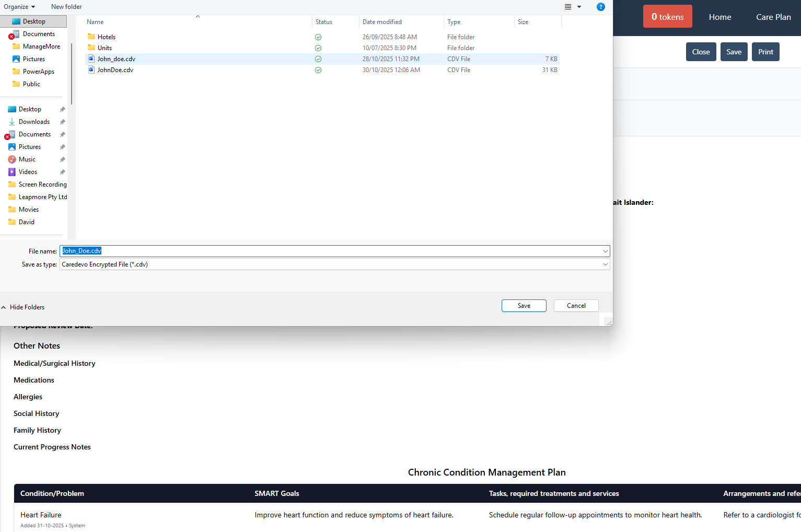Open the Care Plan navigation item
The width and height of the screenshot is (801, 532).
point(773,17)
